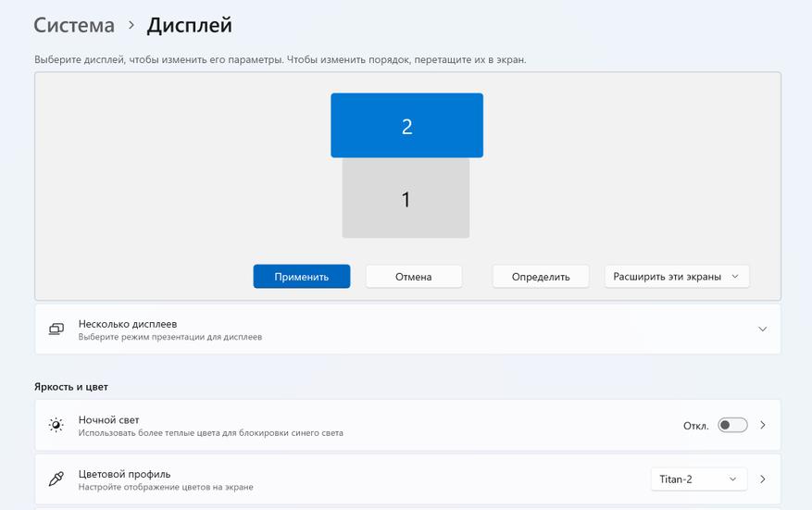812x510 pixels.
Task: Expand the Несколько дисплеев section chevron
Action: click(x=762, y=330)
